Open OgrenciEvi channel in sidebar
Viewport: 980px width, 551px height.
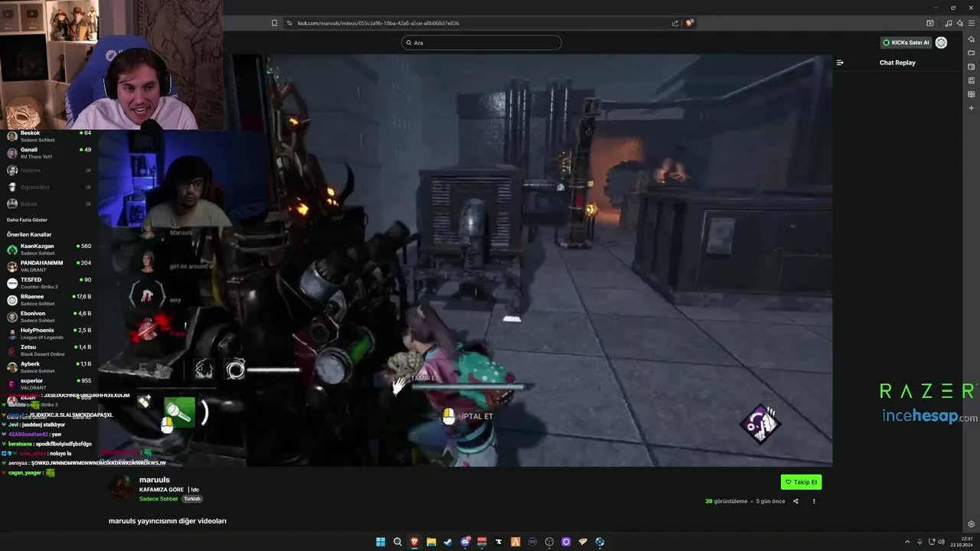click(x=49, y=187)
